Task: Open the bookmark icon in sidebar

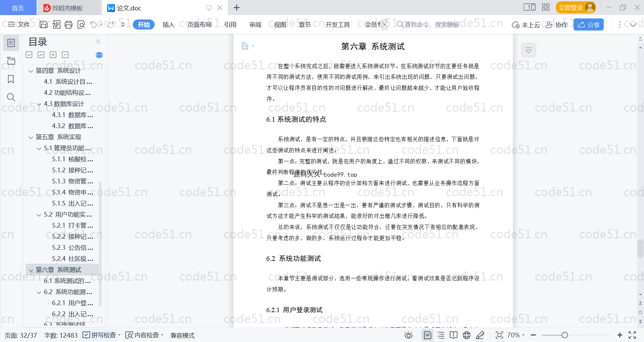Action: 11,79
